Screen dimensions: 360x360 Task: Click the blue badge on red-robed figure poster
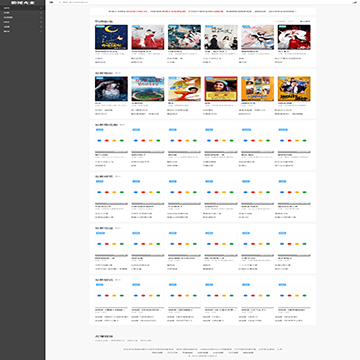click(x=135, y=26)
